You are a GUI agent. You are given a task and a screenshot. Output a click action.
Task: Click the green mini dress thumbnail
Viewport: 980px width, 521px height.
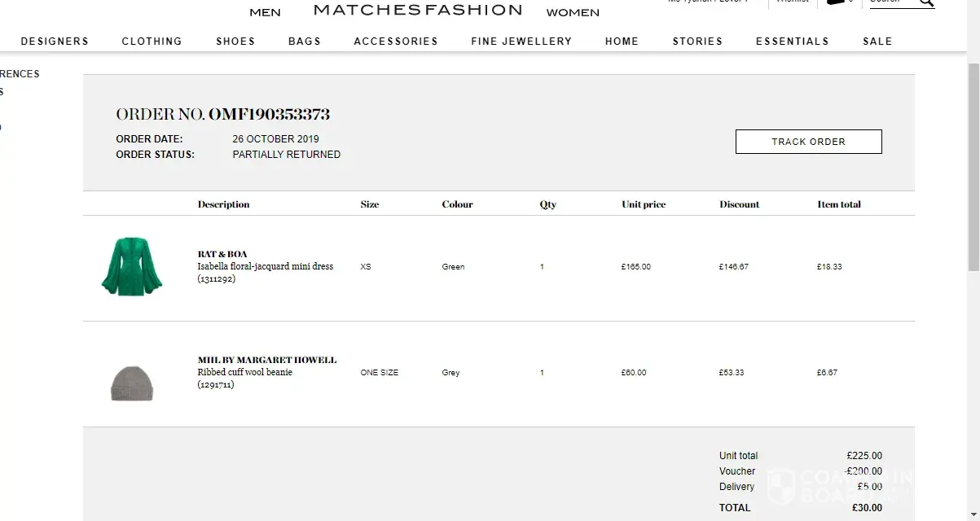point(132,266)
